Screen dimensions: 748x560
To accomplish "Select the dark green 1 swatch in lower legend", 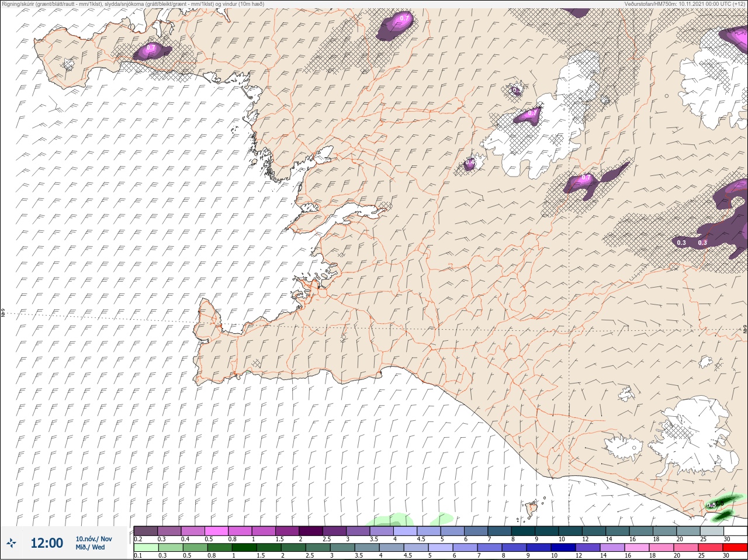I will (x=244, y=548).
